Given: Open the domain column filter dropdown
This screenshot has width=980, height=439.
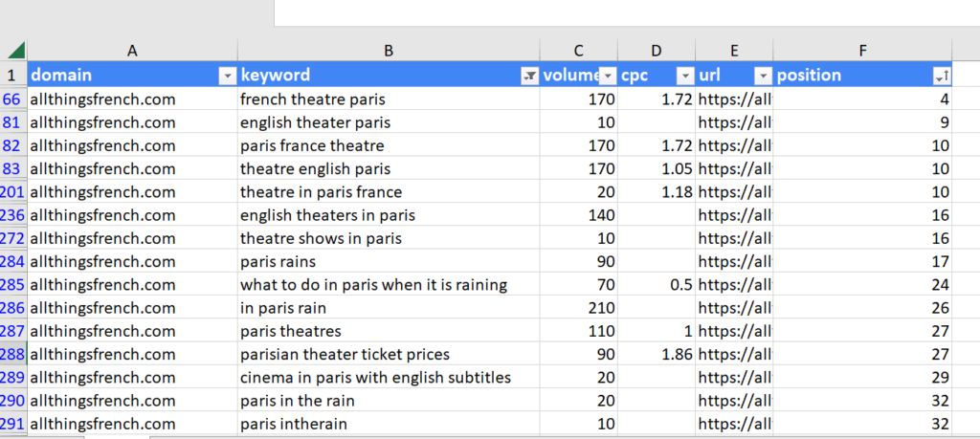Looking at the screenshot, I should [227, 76].
